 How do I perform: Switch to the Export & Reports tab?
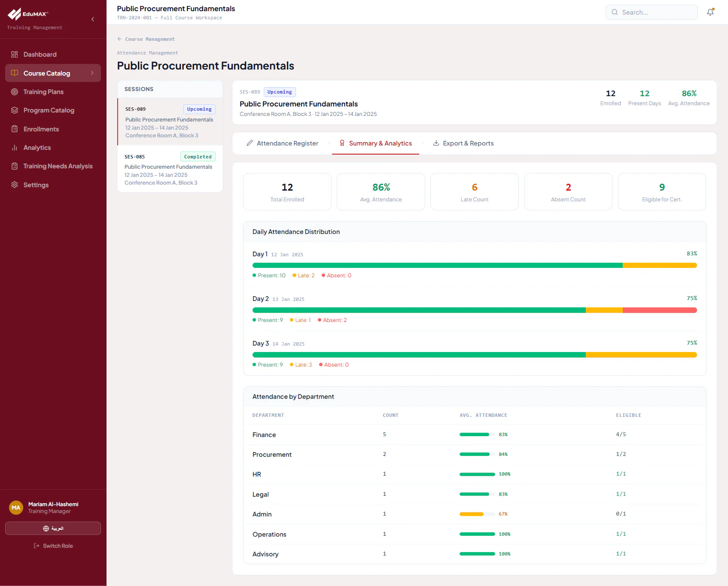click(463, 143)
